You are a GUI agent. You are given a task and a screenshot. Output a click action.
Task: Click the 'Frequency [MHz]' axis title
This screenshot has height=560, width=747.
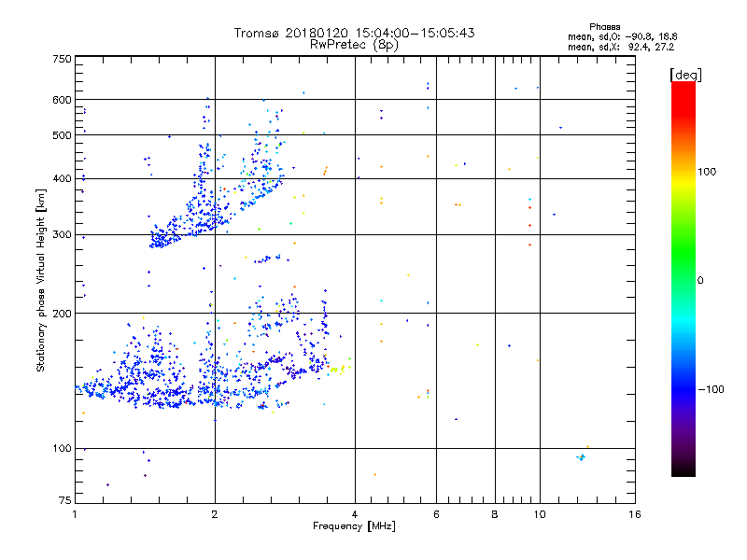tap(354, 526)
